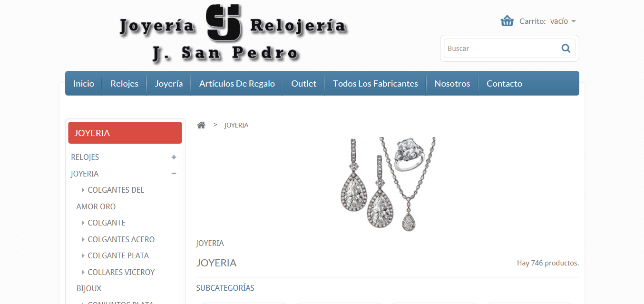
Task: Open COLLARES VICEROY subcategory
Action: tap(121, 272)
